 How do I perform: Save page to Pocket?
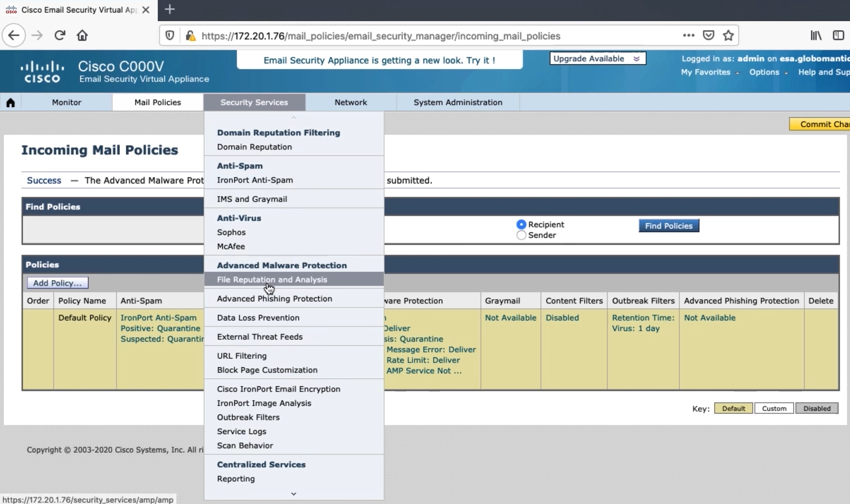pyautogui.click(x=708, y=35)
